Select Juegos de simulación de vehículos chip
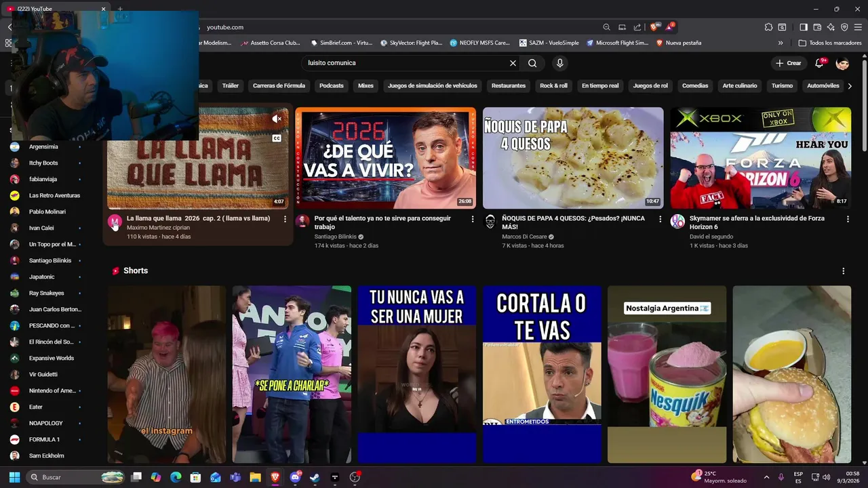The height and width of the screenshot is (488, 868). click(433, 86)
